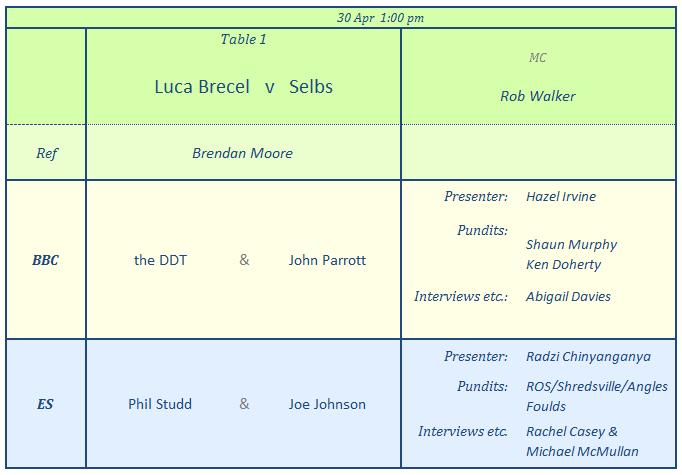Select interviewer Michael McMullan
The width and height of the screenshot is (682, 475).
[x=582, y=452]
